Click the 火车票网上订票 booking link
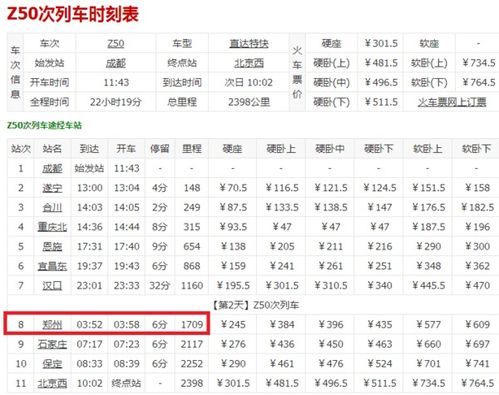499x395 pixels. 452,102
